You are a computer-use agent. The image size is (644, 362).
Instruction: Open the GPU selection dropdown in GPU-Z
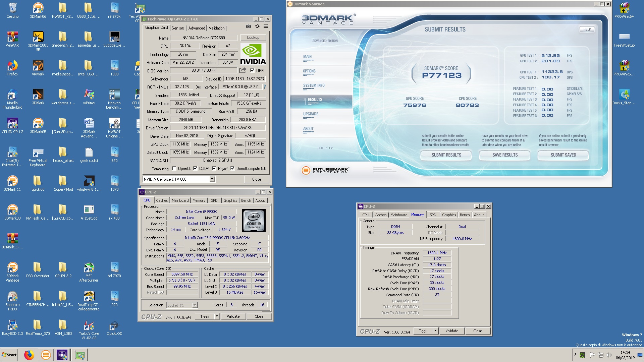point(212,179)
